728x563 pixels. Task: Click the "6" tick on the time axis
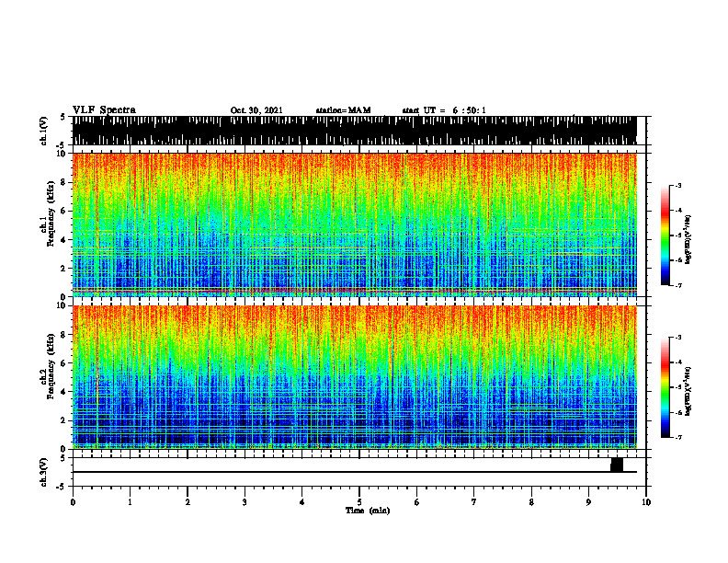pos(417,502)
